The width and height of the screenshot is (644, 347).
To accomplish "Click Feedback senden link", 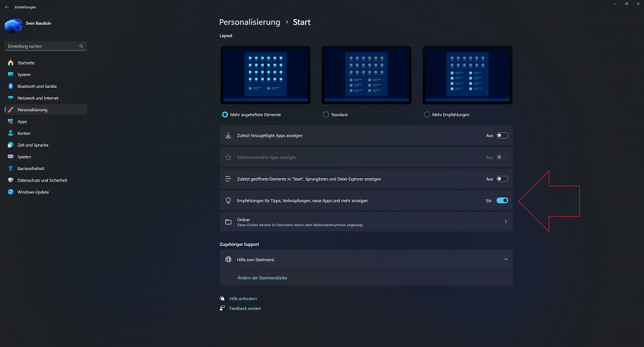I will coord(245,308).
